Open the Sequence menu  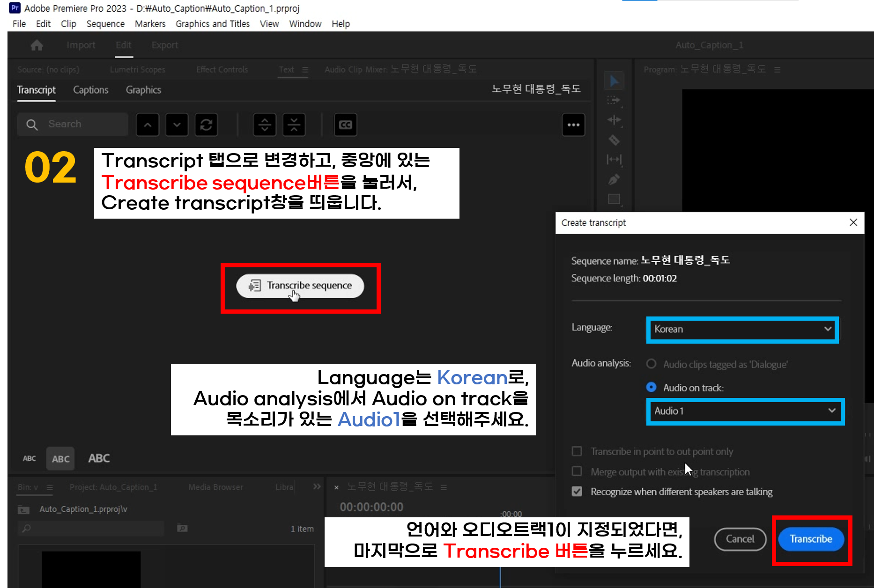105,24
